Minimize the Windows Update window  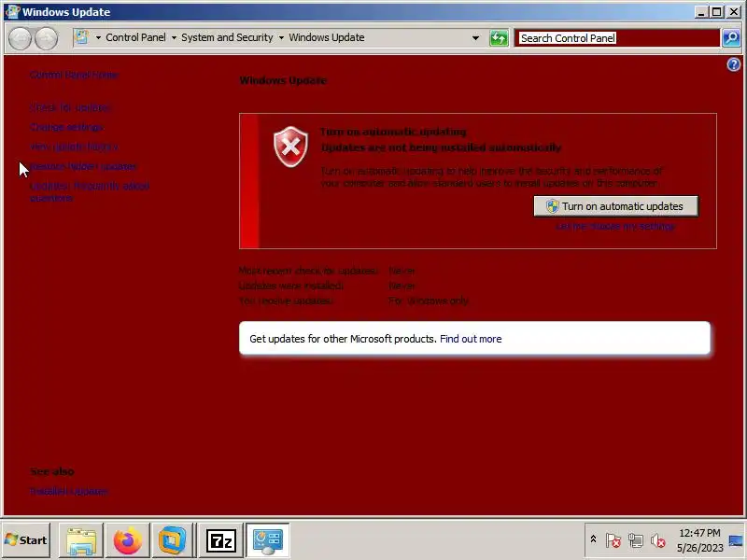[x=701, y=12]
